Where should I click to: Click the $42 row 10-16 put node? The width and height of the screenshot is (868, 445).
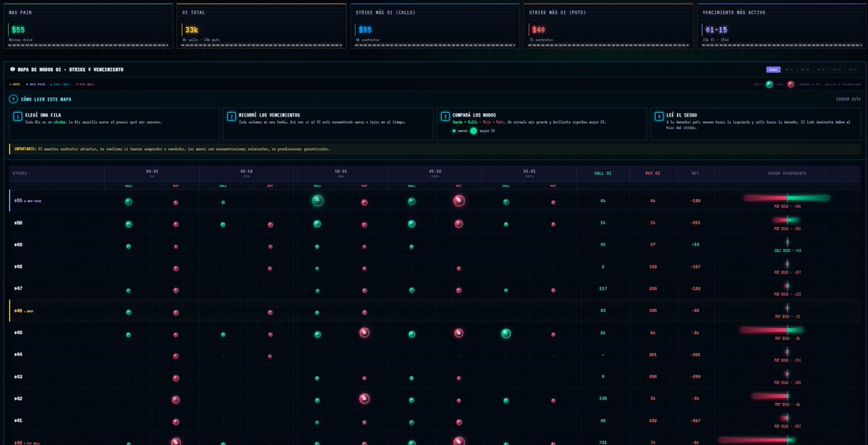[x=365, y=399]
